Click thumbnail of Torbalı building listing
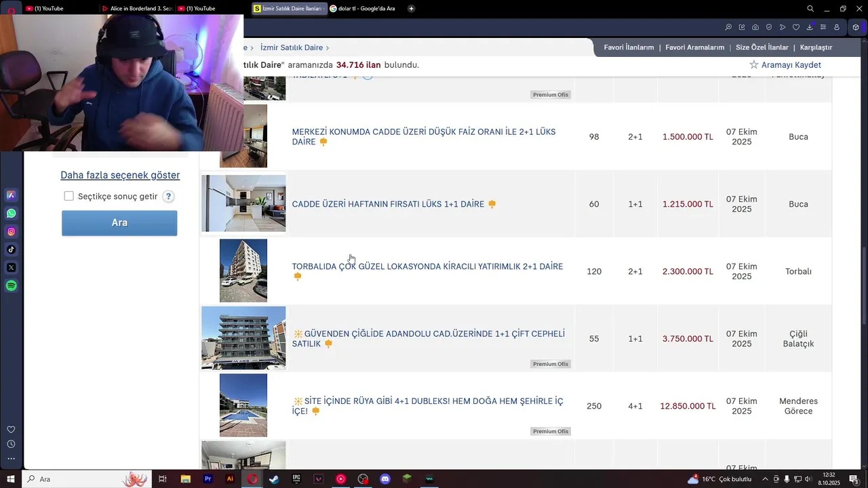This screenshot has width=868, height=488. [x=243, y=270]
